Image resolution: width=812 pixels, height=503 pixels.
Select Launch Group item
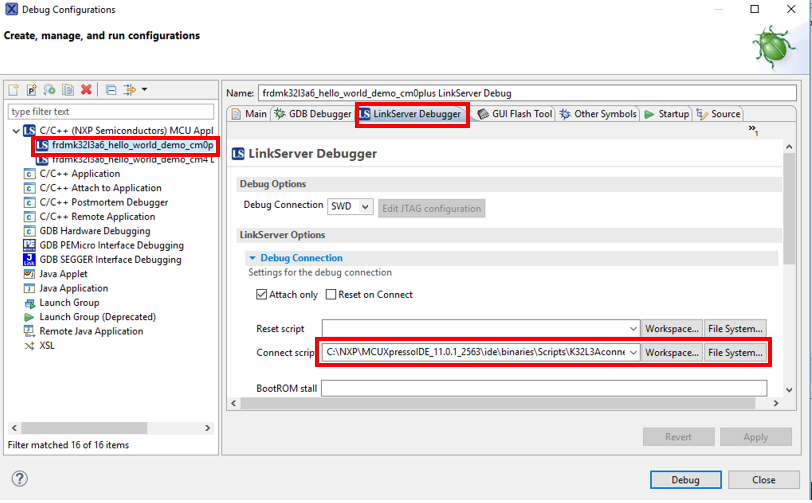tap(62, 303)
